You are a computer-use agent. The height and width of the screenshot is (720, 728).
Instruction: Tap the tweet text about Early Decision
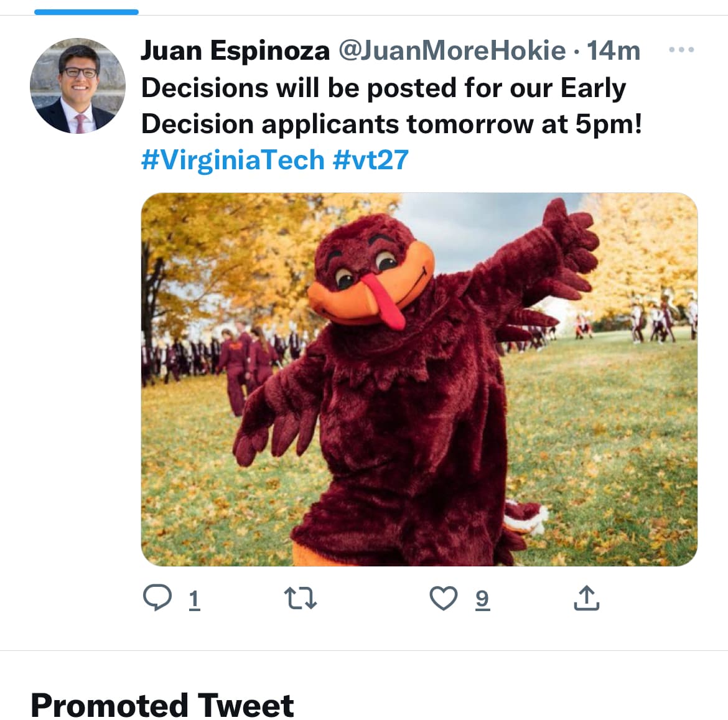[x=391, y=106]
